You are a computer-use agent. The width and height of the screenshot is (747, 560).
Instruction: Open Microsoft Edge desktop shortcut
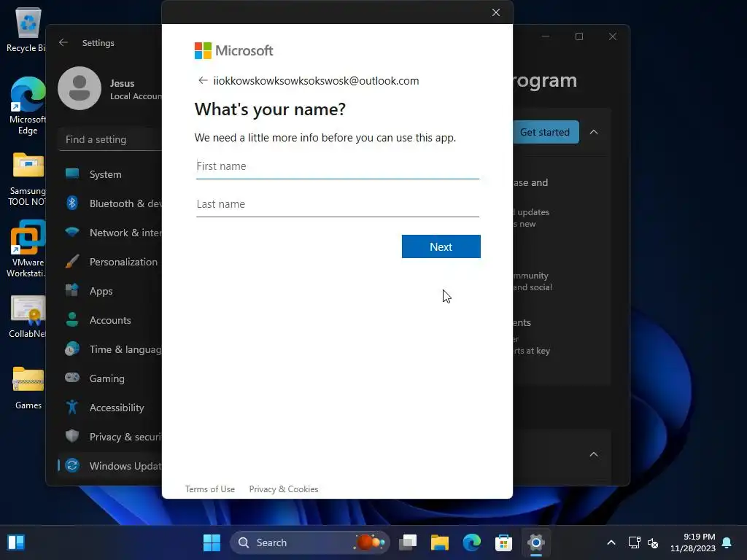(28, 106)
